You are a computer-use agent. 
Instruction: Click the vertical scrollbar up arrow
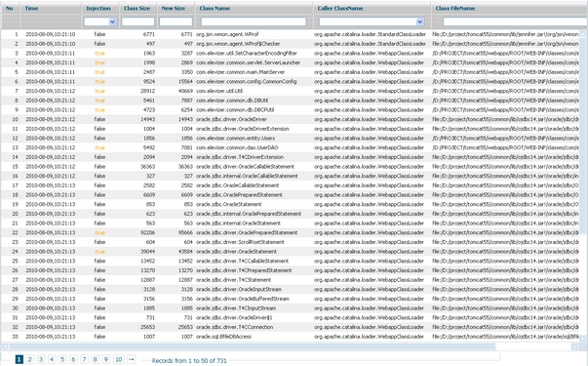click(x=583, y=34)
